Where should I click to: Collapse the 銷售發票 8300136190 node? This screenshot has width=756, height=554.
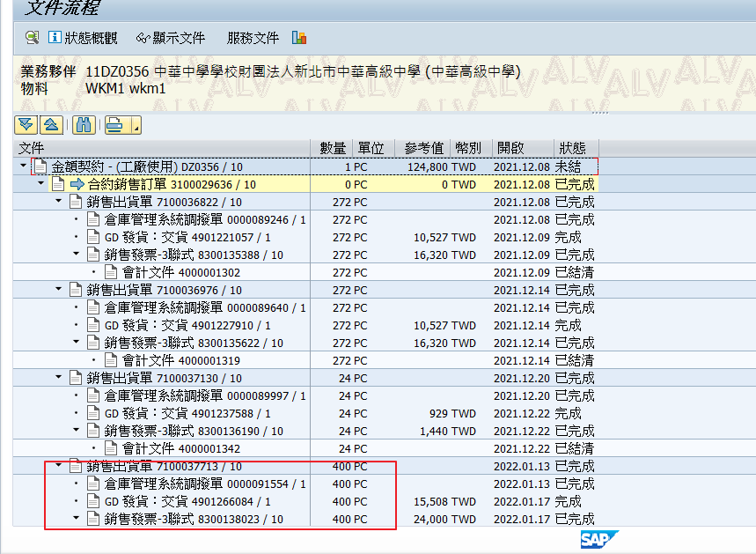point(77,431)
